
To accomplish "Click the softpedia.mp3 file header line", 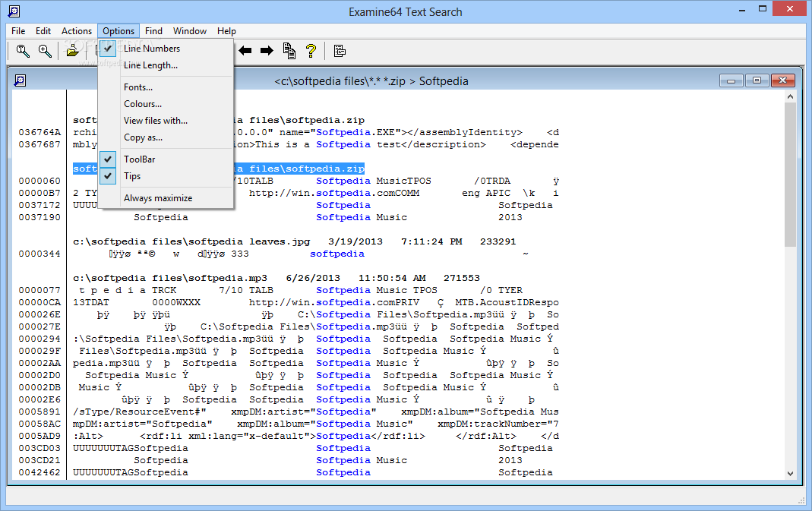I will [x=276, y=278].
